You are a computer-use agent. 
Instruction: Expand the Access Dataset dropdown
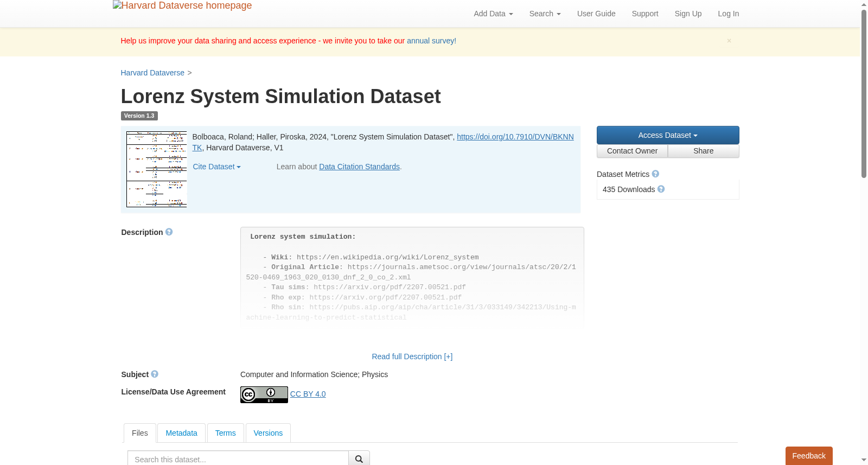(x=668, y=135)
